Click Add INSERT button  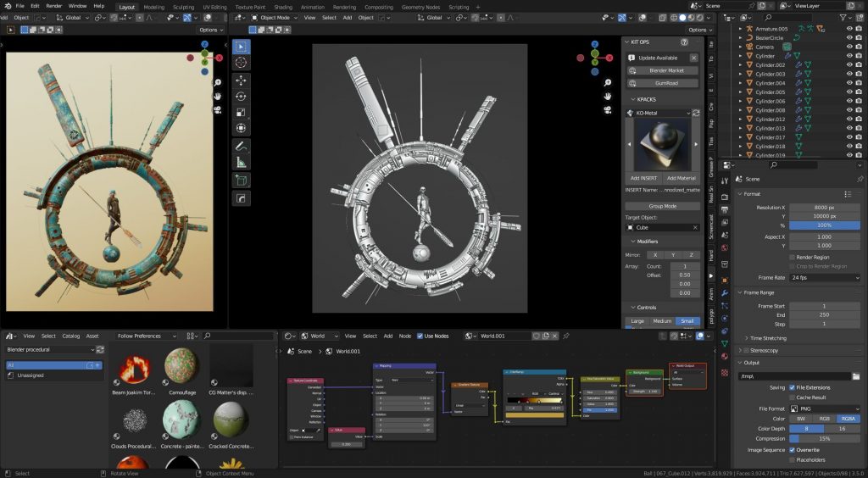pyautogui.click(x=643, y=178)
